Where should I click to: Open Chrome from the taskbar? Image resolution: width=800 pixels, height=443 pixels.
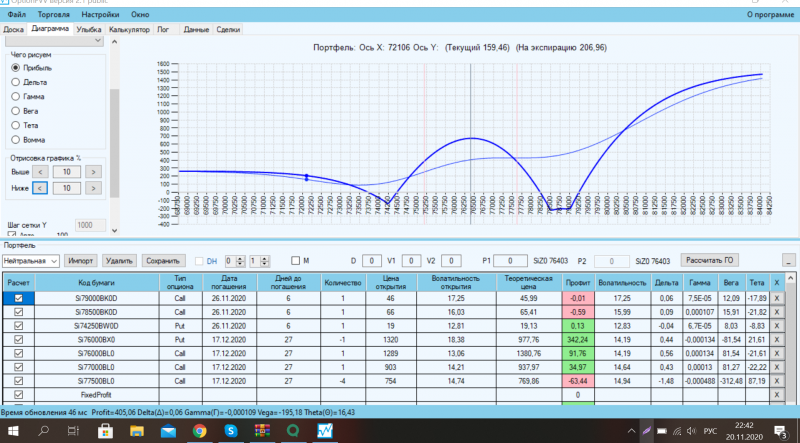click(x=199, y=431)
